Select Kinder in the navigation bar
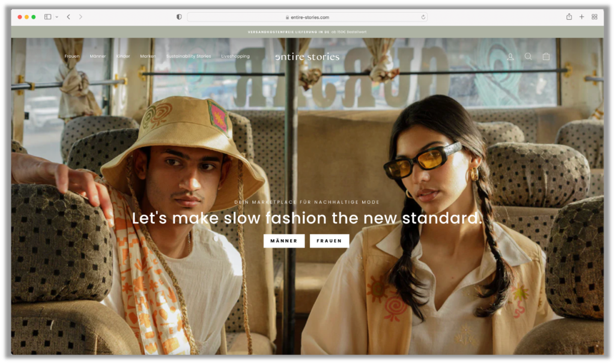The image size is (615, 364). tap(123, 56)
